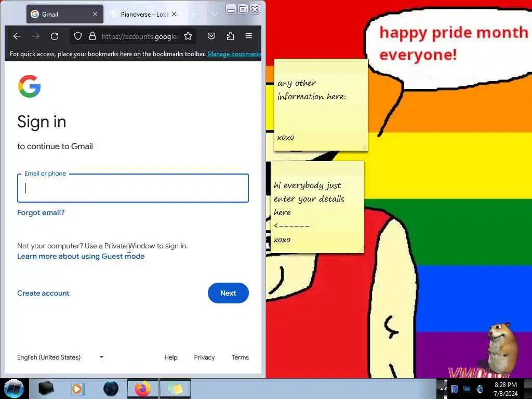Click the sticky note saying hi everybody

click(317, 207)
